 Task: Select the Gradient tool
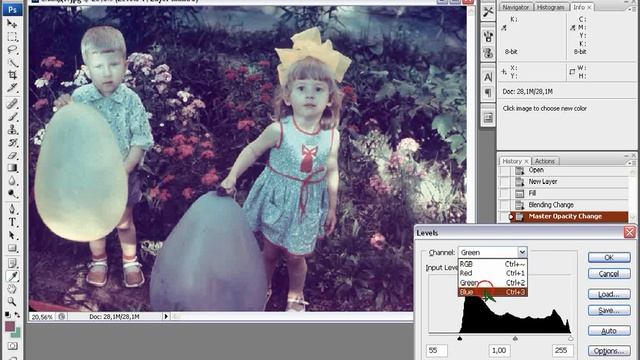pyautogui.click(x=12, y=168)
